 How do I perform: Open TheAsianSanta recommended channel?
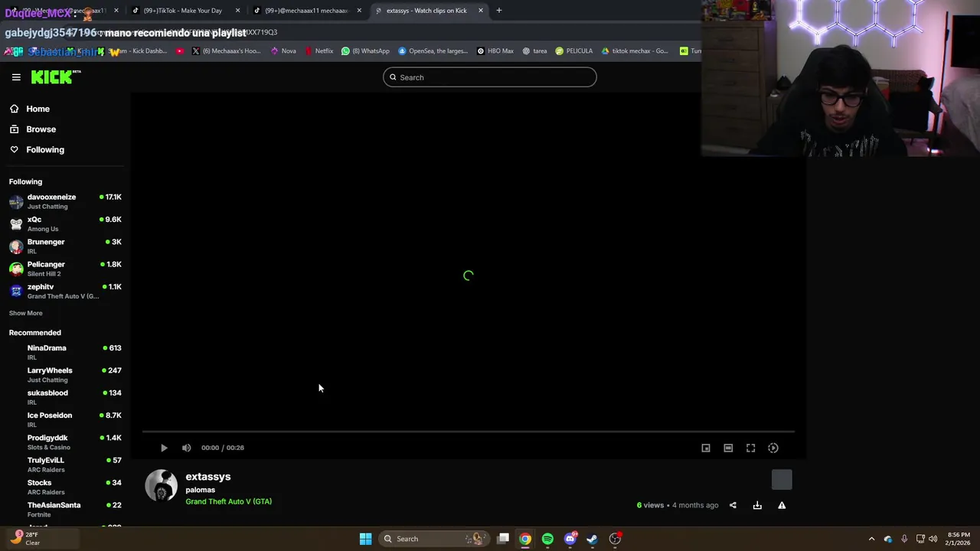coord(65,509)
